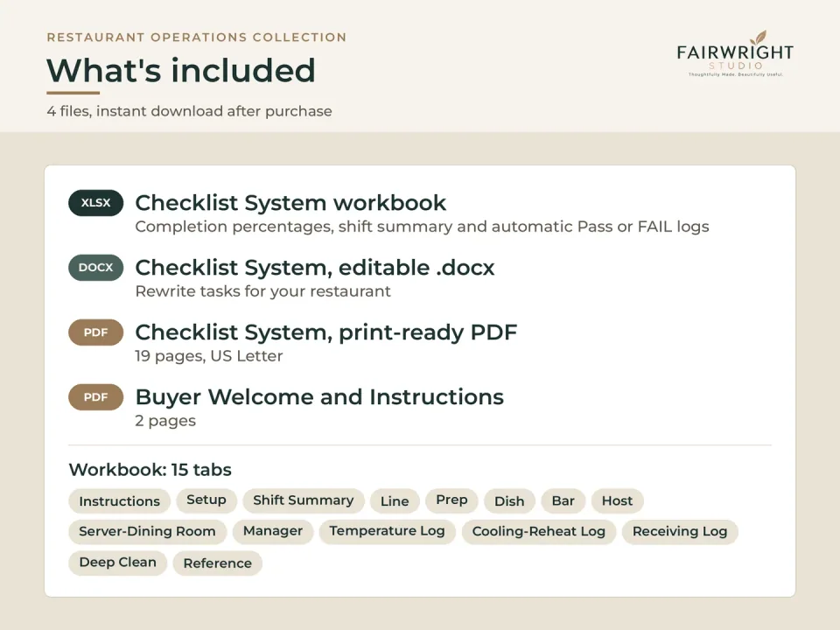Click the Checklist System, print-ready PDF title
840x630 pixels.
pyautogui.click(x=326, y=332)
